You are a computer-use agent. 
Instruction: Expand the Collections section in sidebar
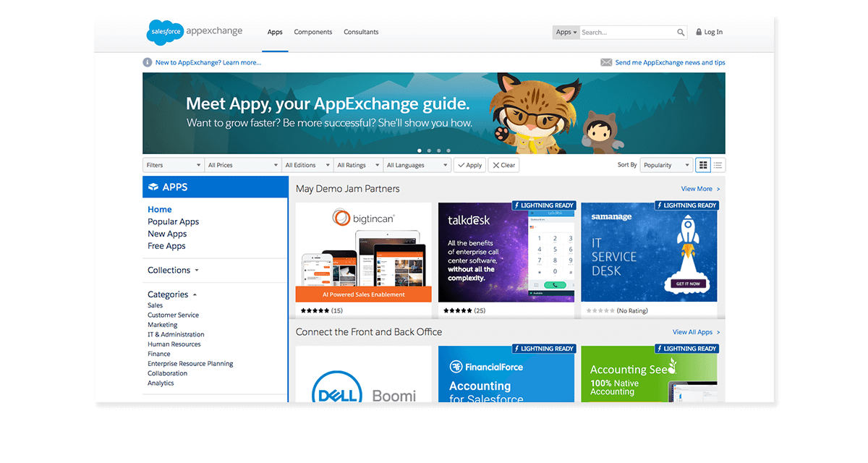pyautogui.click(x=173, y=271)
